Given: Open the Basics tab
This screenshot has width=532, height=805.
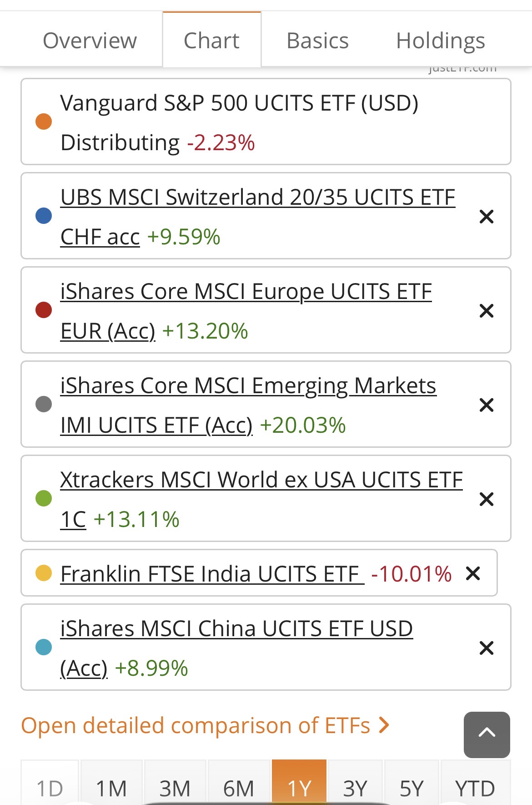Looking at the screenshot, I should pyautogui.click(x=317, y=41).
